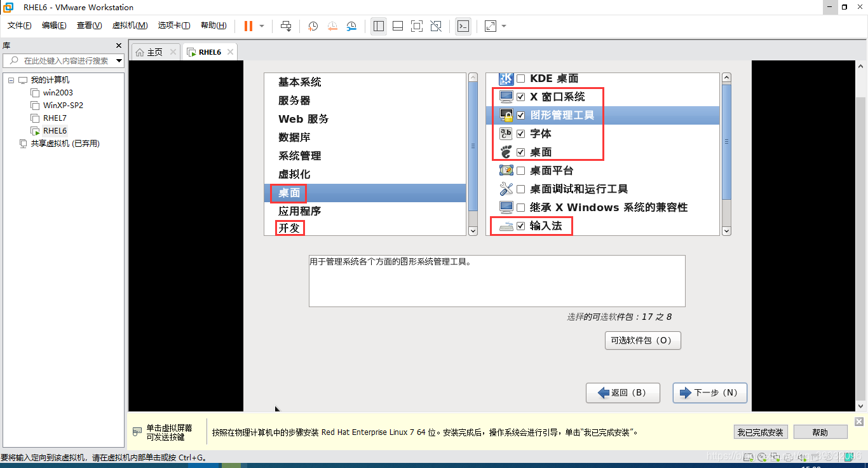This screenshot has width=868, height=468.
Task: Click the 我已完成安装 button
Action: click(761, 432)
